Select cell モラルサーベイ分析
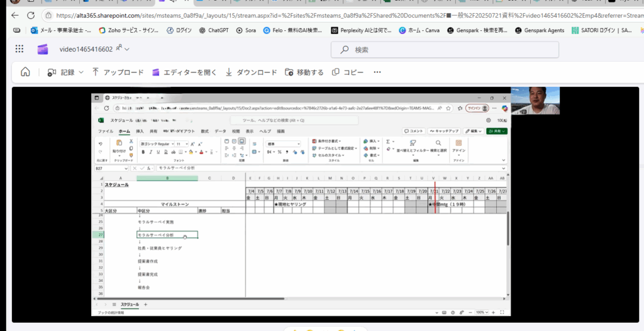Viewport: 644px width, 331px height. coord(167,235)
